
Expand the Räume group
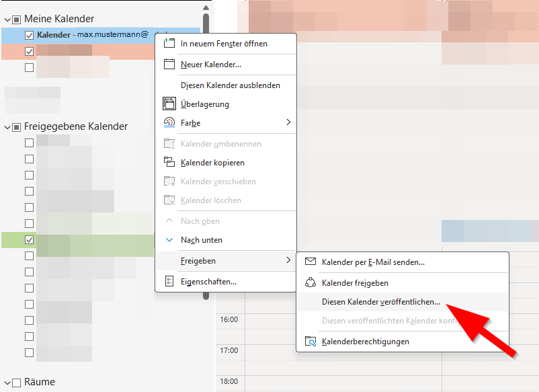[6, 382]
